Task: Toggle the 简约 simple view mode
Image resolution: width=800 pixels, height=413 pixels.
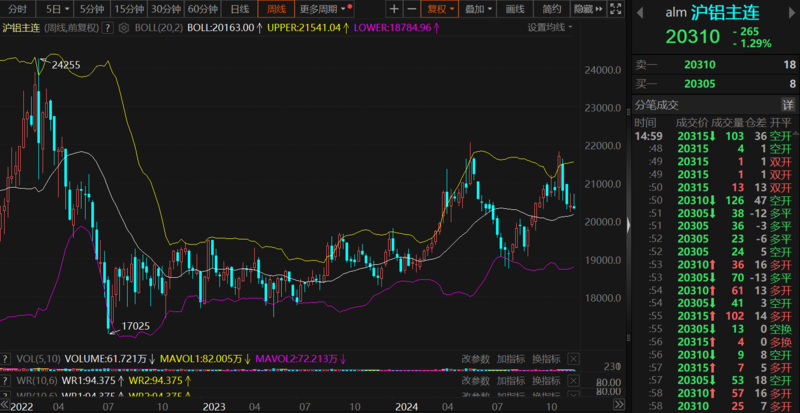Action: (x=552, y=9)
